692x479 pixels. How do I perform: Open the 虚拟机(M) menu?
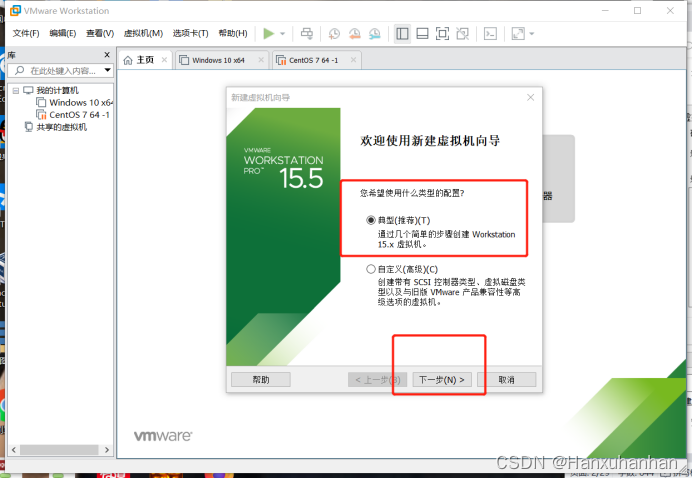143,33
